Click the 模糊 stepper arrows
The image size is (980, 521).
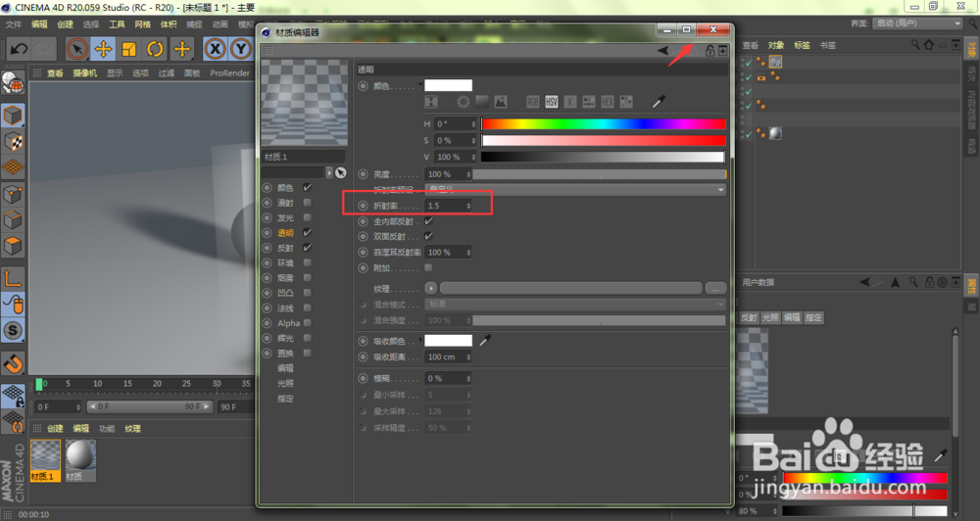coord(468,379)
